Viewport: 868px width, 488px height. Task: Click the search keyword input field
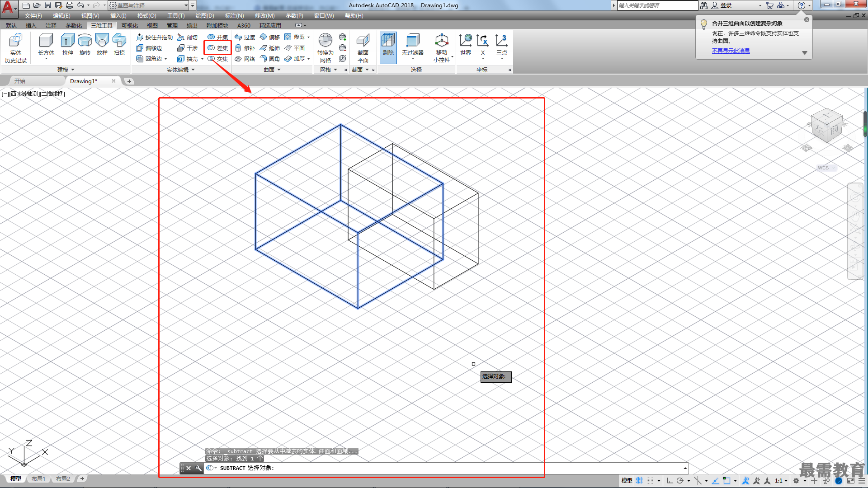point(657,5)
